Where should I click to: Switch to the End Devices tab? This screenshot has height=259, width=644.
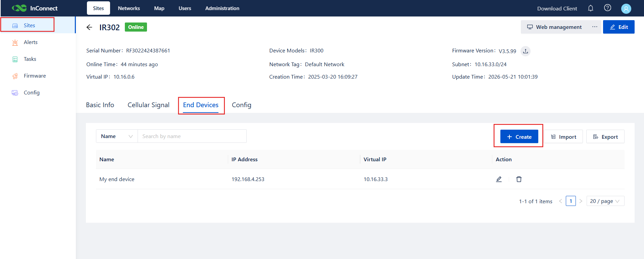[x=201, y=105]
